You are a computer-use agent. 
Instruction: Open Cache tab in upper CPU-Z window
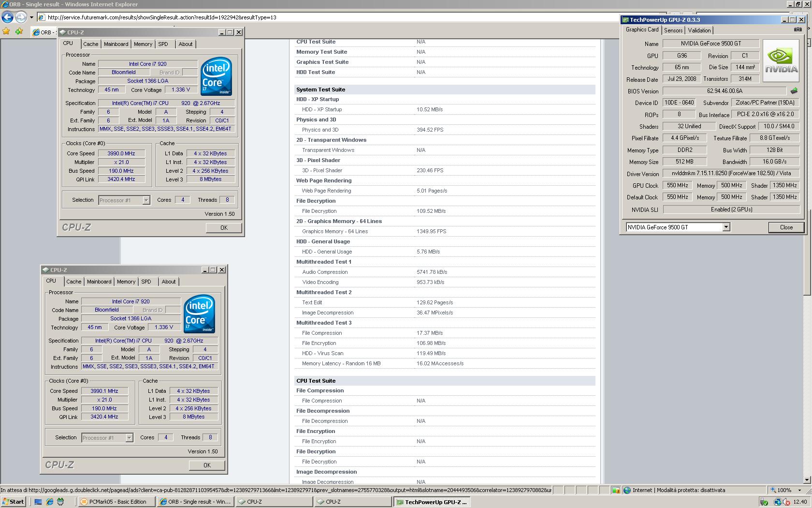tap(90, 44)
